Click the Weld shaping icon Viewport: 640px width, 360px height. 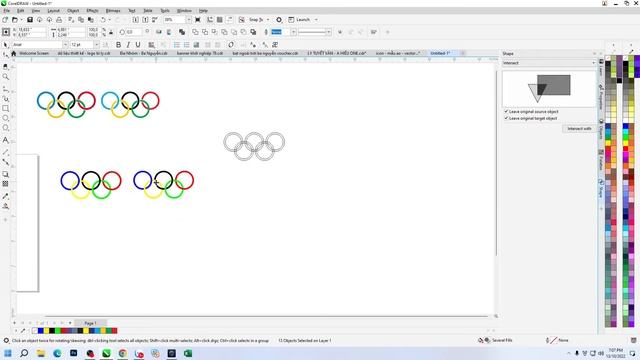pyautogui.click(x=195, y=32)
